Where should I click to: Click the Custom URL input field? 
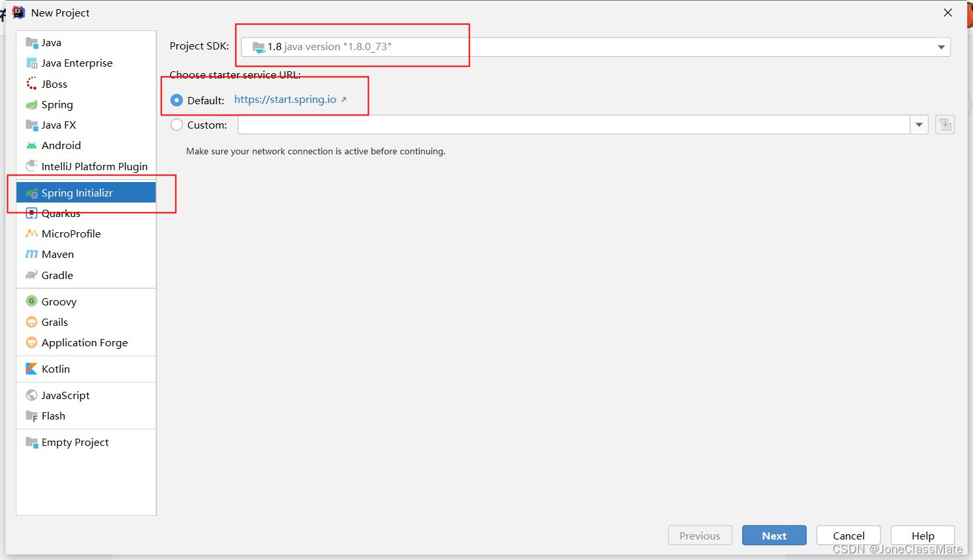[x=574, y=125]
